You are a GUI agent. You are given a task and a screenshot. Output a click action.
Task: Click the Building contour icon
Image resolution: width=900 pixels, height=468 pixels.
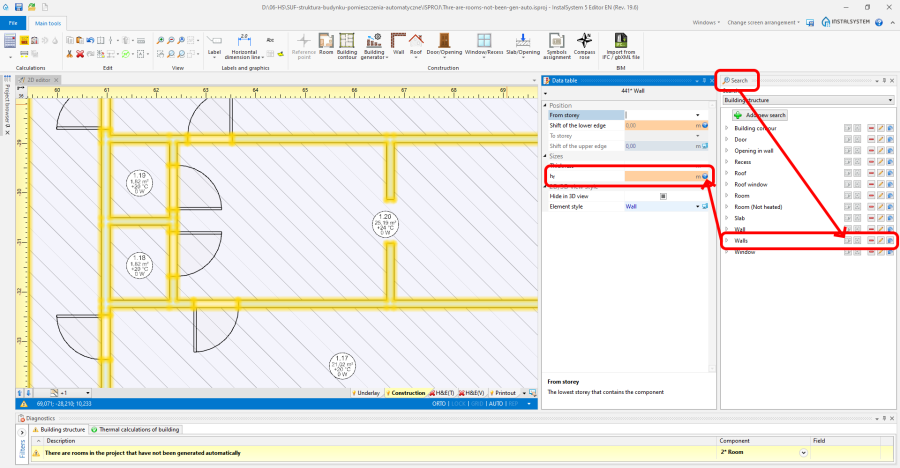[x=347, y=46]
